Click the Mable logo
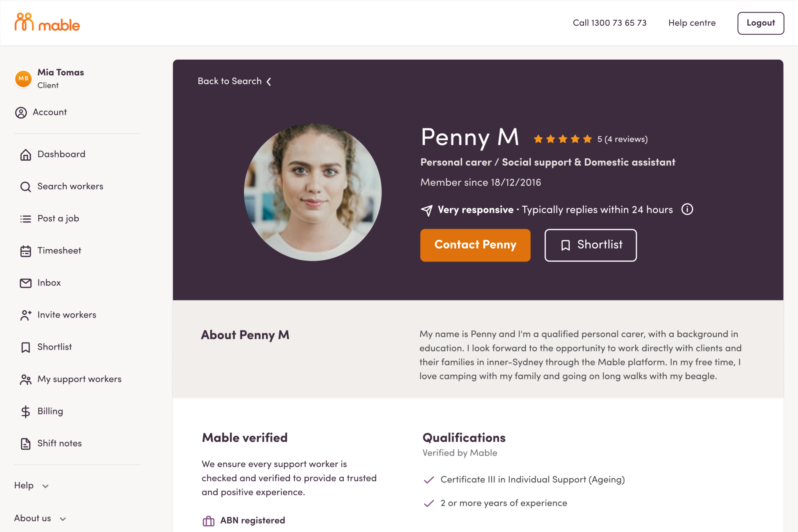 (47, 23)
